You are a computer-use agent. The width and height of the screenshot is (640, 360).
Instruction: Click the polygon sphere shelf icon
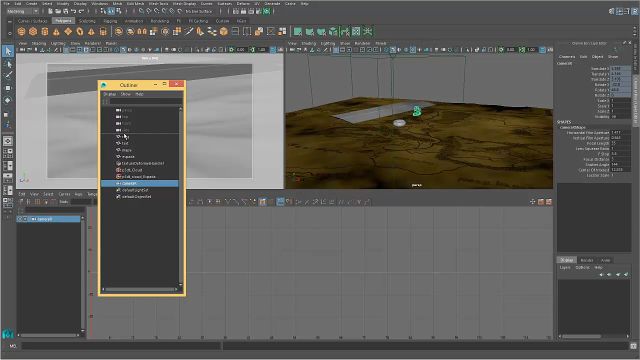tap(22, 31)
